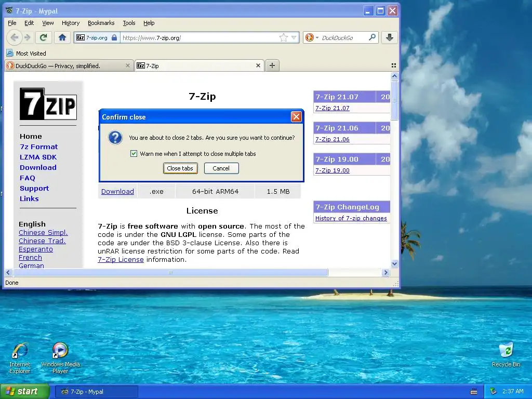
Task: Open the 7-Zip License link
Action: click(121, 260)
